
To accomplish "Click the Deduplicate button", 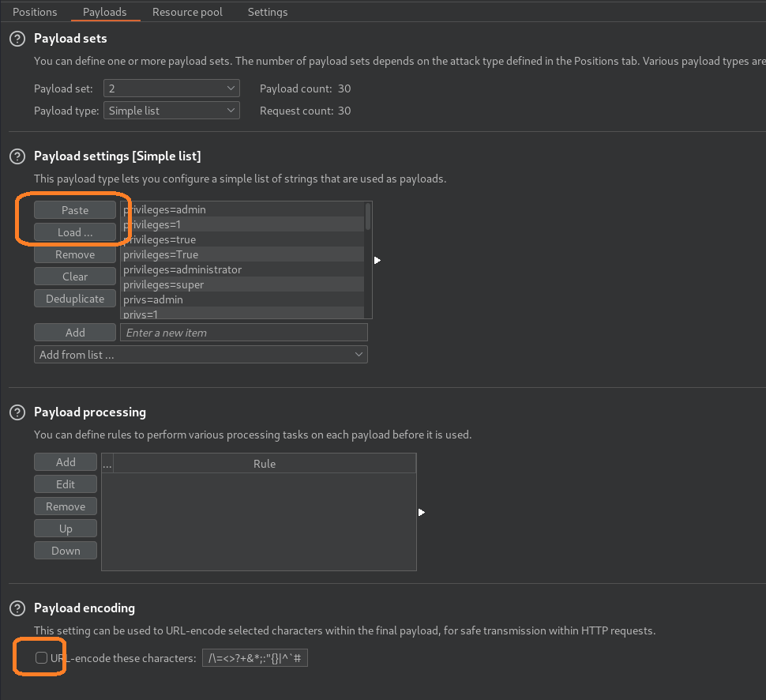I will pos(74,298).
